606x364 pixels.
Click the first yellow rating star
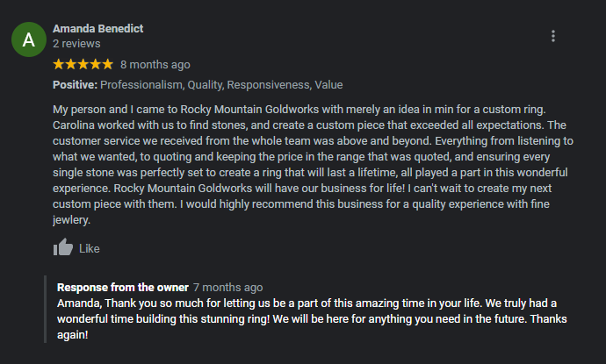tap(59, 64)
